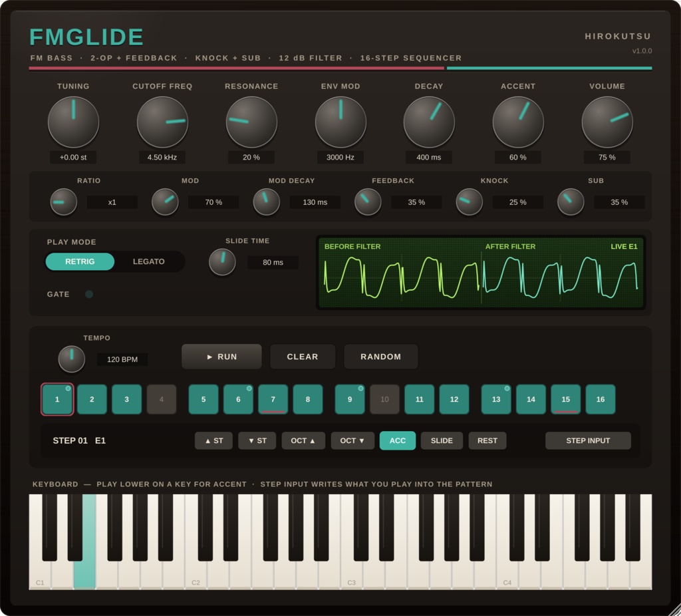Play the highlighted E1 key

[x=84, y=573]
